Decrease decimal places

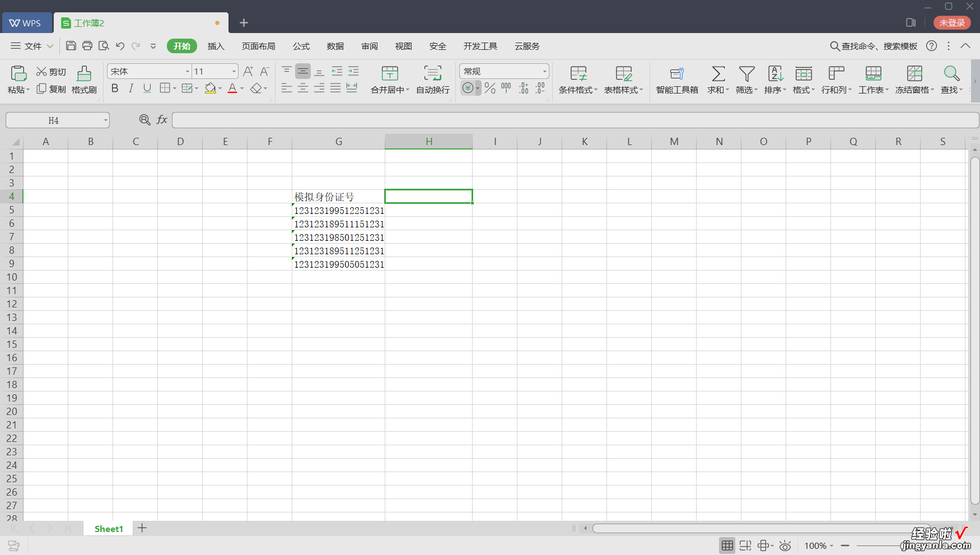(x=540, y=88)
